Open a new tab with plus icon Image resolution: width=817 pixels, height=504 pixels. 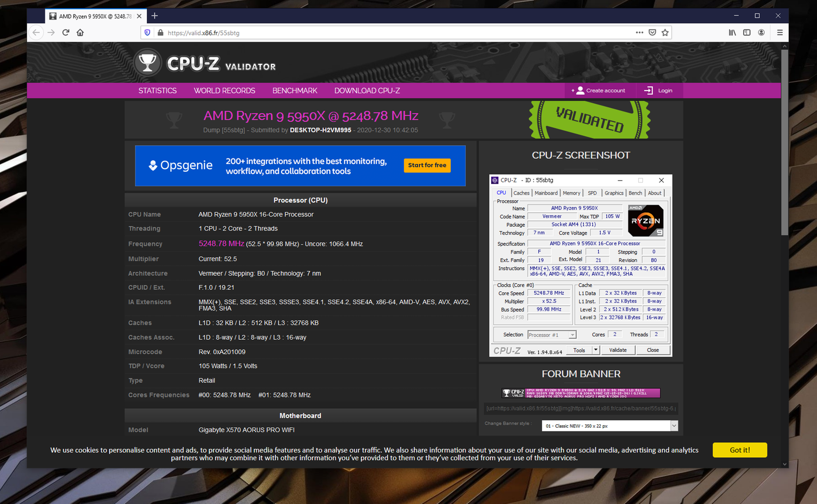[155, 16]
